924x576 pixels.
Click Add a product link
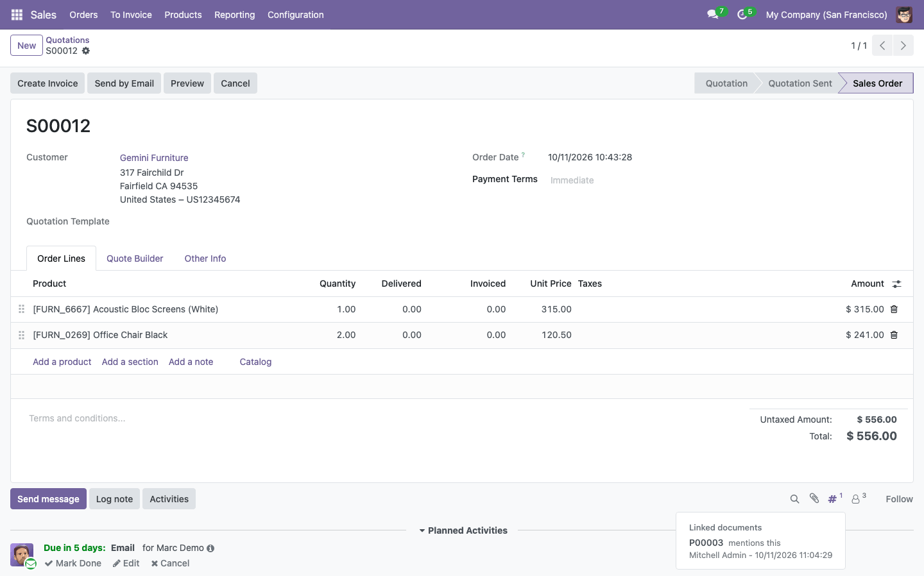click(62, 362)
